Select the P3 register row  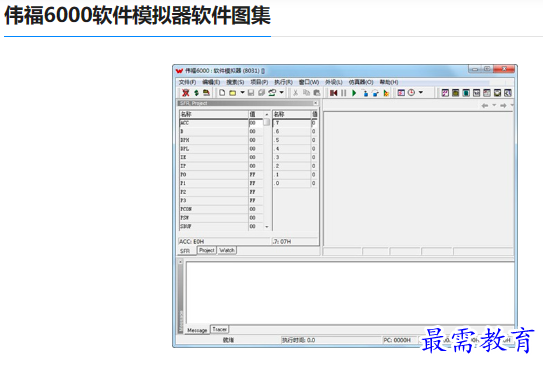tap(221, 200)
